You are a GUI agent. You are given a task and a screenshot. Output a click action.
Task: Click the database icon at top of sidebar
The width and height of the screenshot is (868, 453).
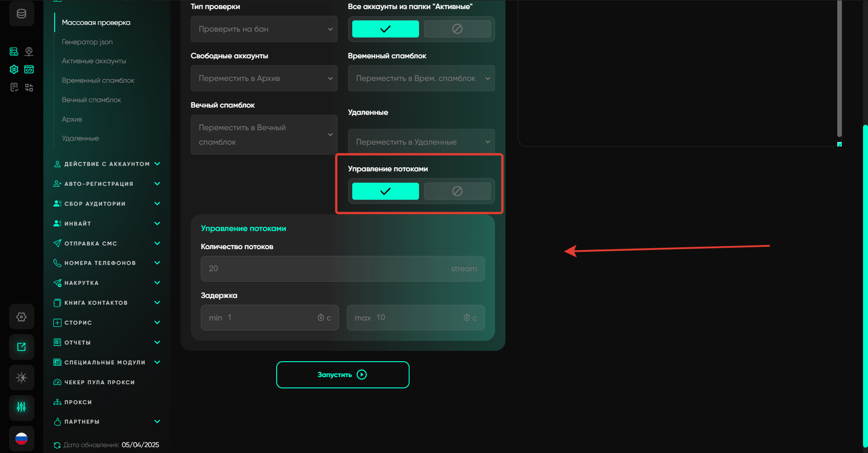(21, 14)
